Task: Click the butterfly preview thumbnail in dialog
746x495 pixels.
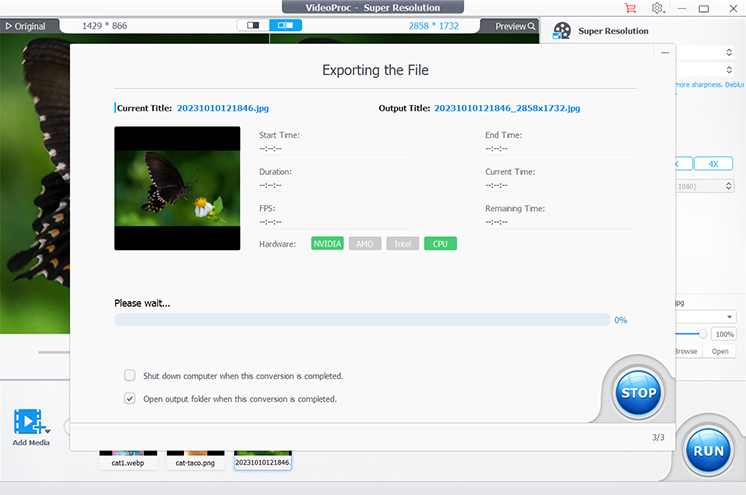Action: pos(177,188)
